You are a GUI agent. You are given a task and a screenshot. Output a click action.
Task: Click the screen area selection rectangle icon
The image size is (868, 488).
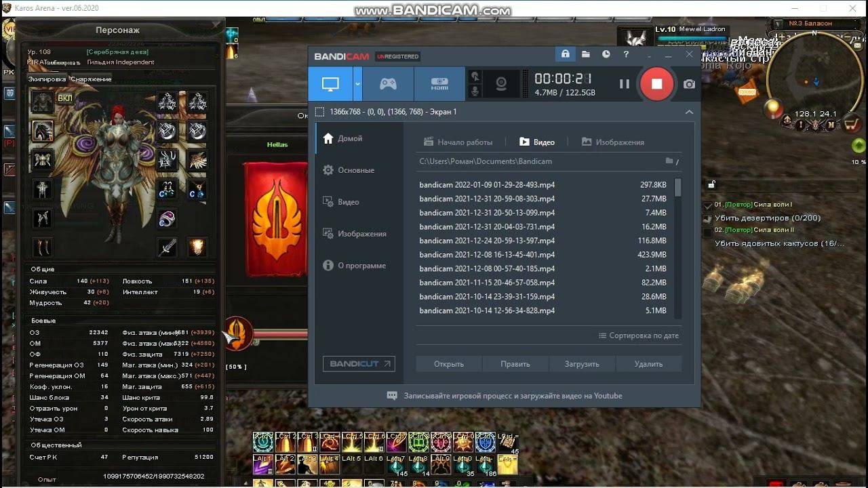click(320, 112)
